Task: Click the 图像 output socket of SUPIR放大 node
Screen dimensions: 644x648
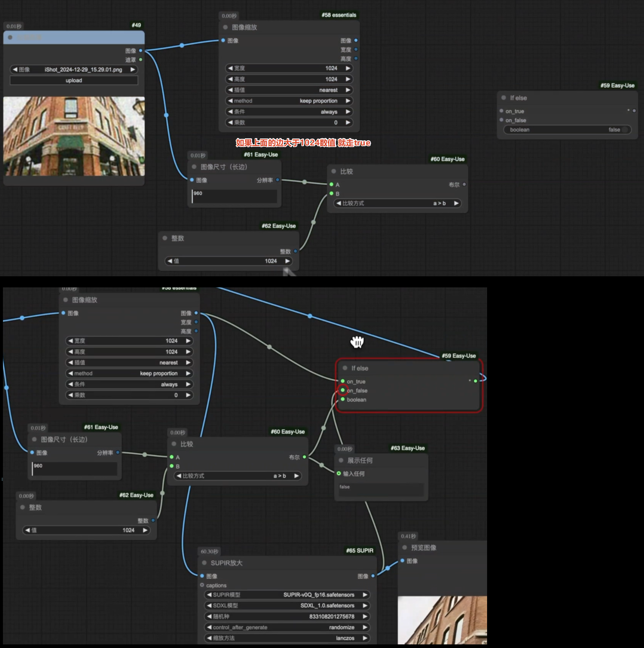Action: coord(373,576)
